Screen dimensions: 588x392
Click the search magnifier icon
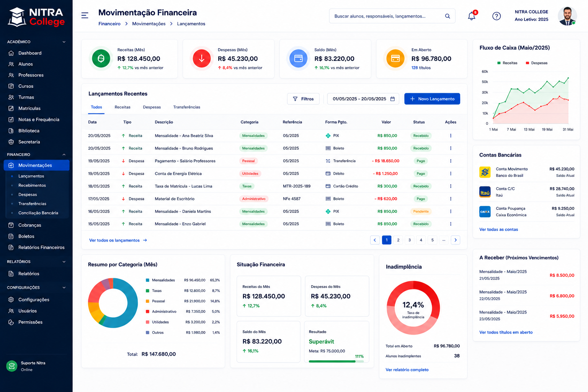pyautogui.click(x=448, y=16)
